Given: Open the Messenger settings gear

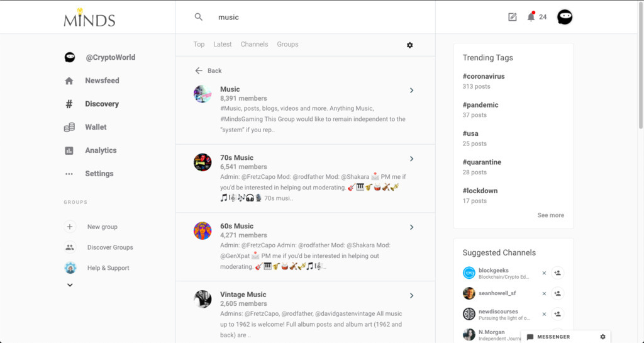Looking at the screenshot, I should 602,337.
